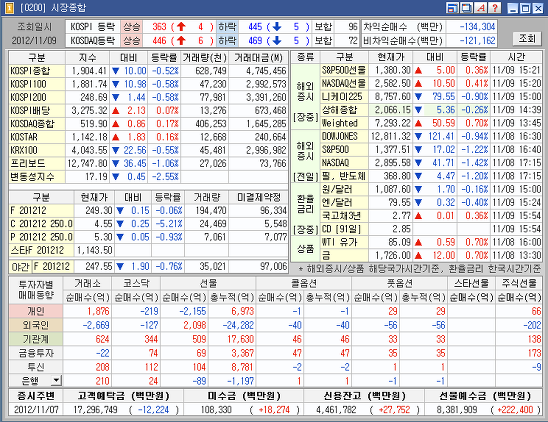Select the KRX100 row label

37,150
